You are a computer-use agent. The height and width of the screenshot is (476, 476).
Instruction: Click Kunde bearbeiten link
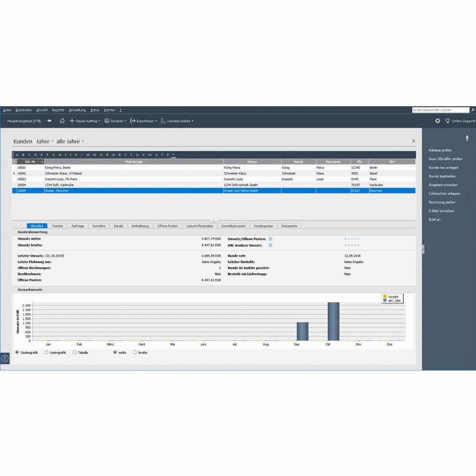coord(442,176)
